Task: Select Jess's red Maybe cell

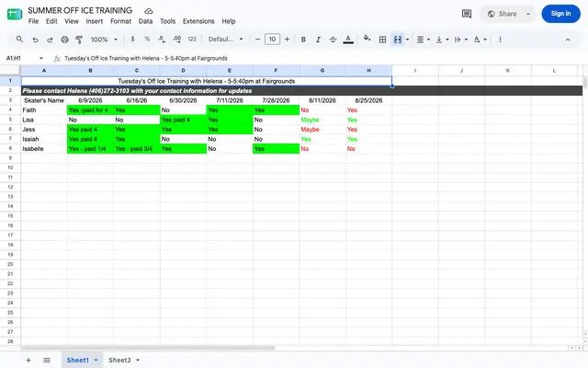Action: tap(322, 129)
